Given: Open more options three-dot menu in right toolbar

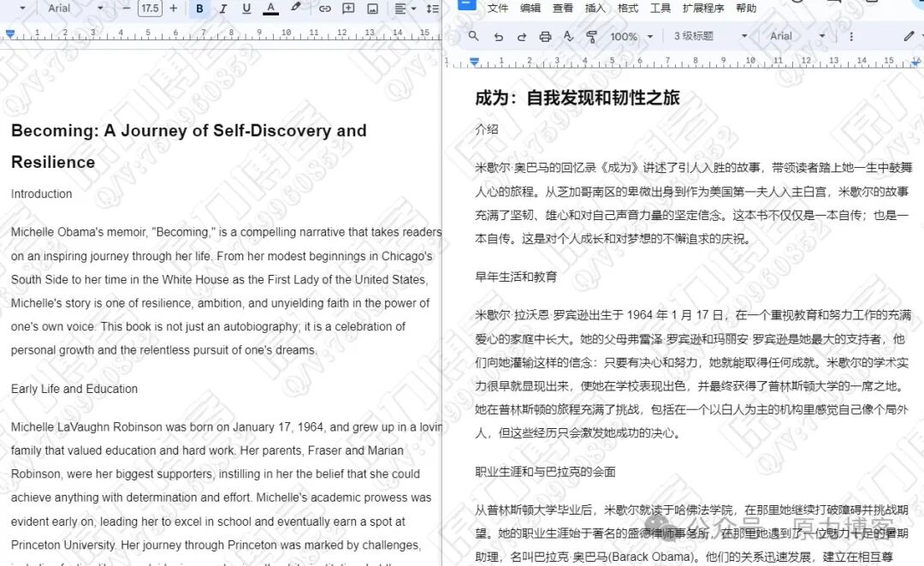Looking at the screenshot, I should (851, 37).
